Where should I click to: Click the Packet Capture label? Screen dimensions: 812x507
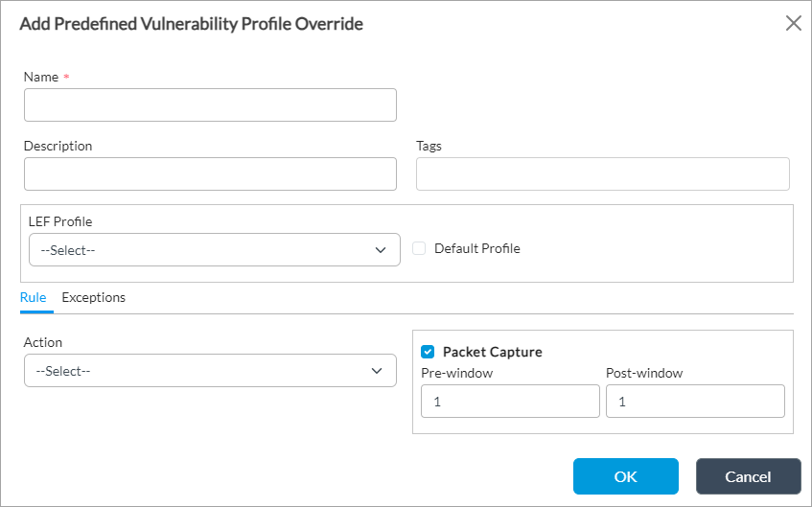click(492, 352)
